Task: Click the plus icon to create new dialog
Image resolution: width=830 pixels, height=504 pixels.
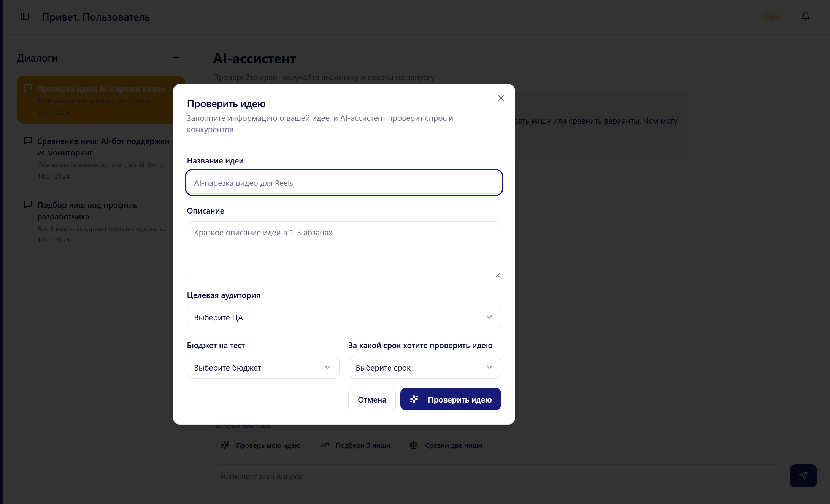Action: [x=176, y=57]
